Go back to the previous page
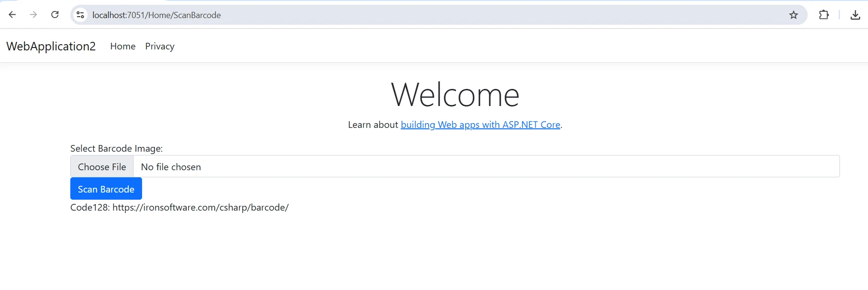This screenshot has width=868, height=290. [x=12, y=15]
